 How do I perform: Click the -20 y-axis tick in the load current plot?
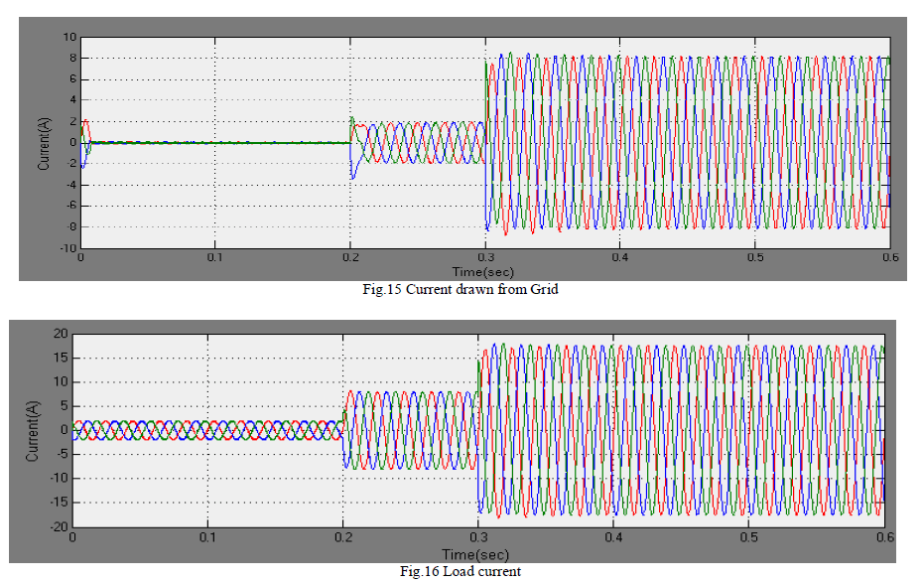point(57,526)
